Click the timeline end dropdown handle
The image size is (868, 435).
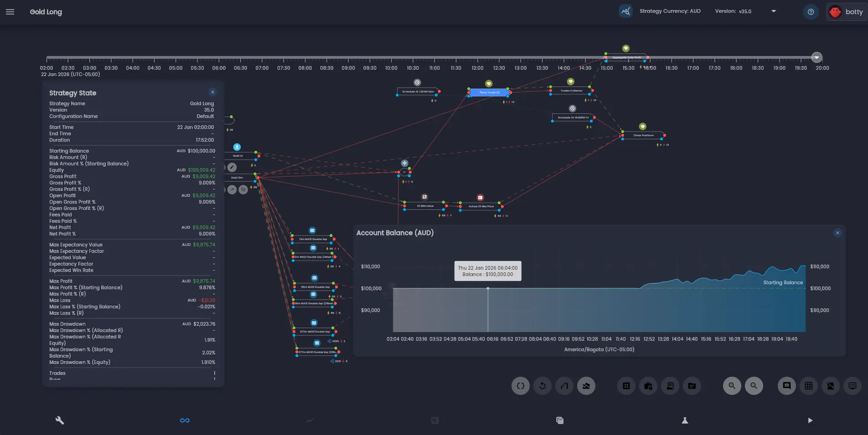[x=816, y=57]
